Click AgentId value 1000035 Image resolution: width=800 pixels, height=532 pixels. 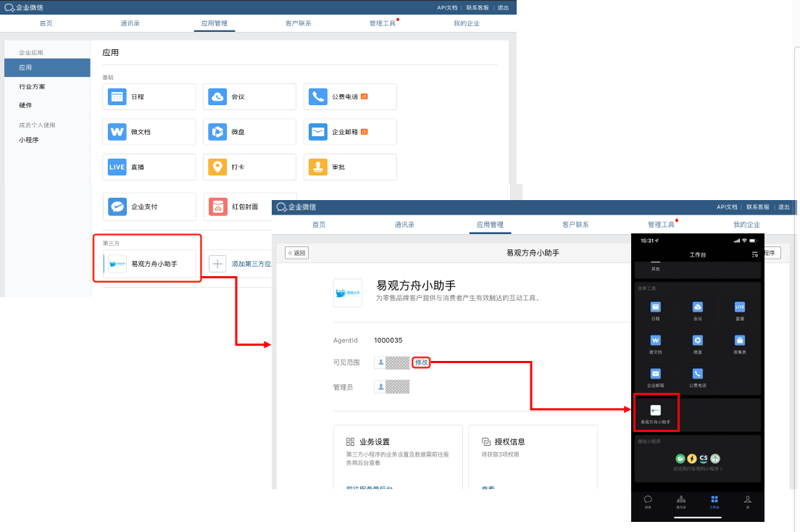pyautogui.click(x=388, y=341)
